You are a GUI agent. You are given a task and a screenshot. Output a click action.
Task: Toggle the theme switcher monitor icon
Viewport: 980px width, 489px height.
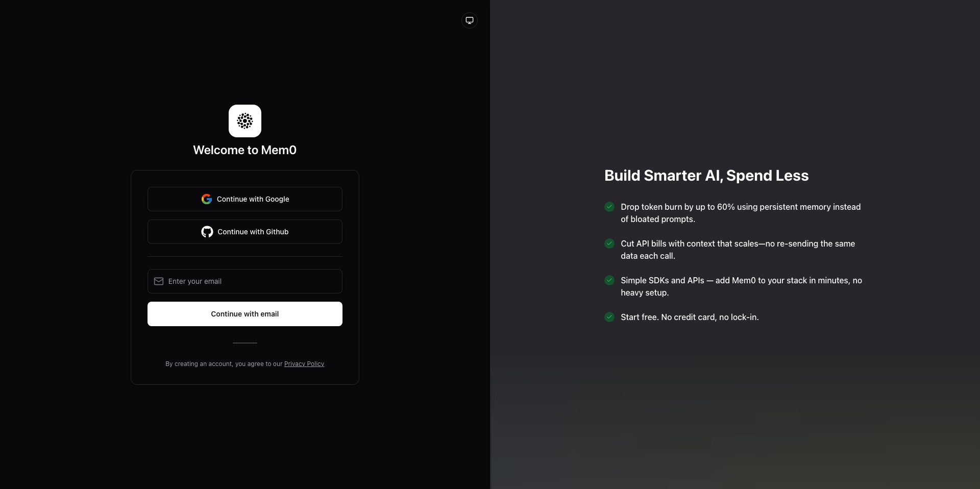point(470,20)
